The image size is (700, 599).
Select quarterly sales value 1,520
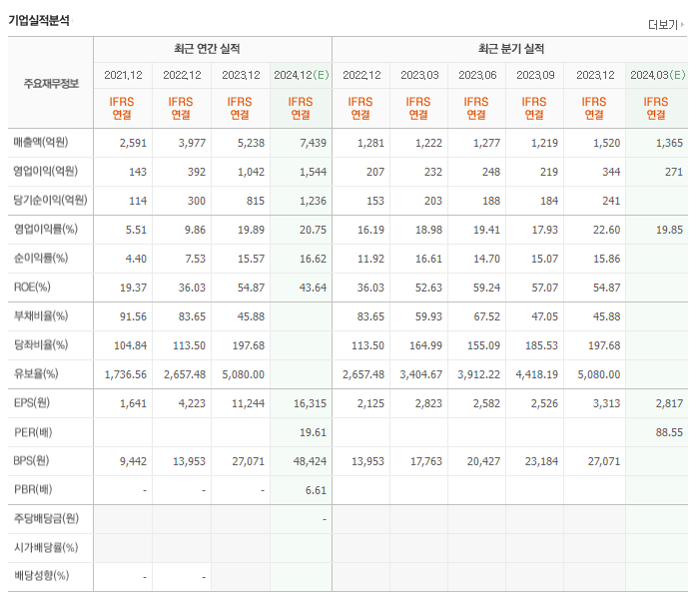click(607, 144)
